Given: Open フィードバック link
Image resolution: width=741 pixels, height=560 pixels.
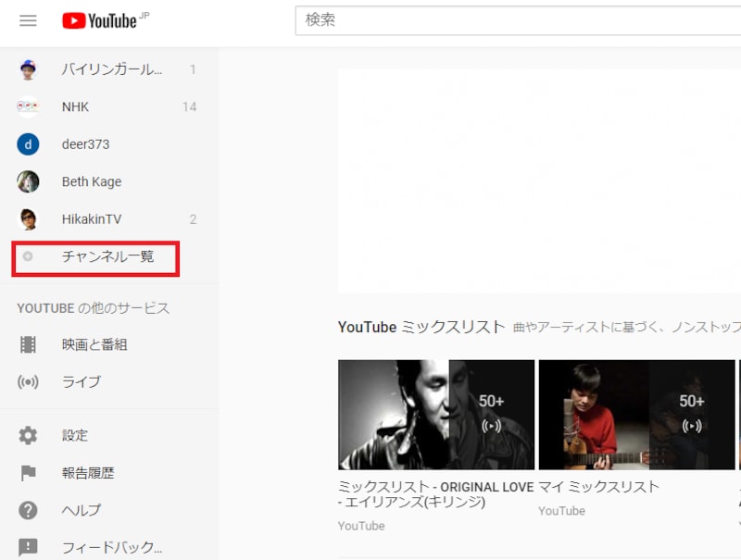Looking at the screenshot, I should click(112, 548).
